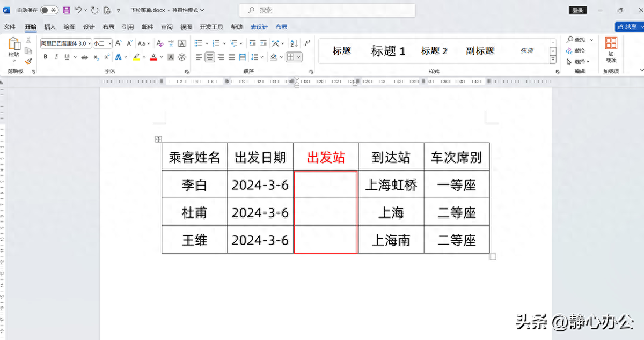Click the search magnifier in title bar
Viewport: 644px width, 340px height.
(x=251, y=10)
